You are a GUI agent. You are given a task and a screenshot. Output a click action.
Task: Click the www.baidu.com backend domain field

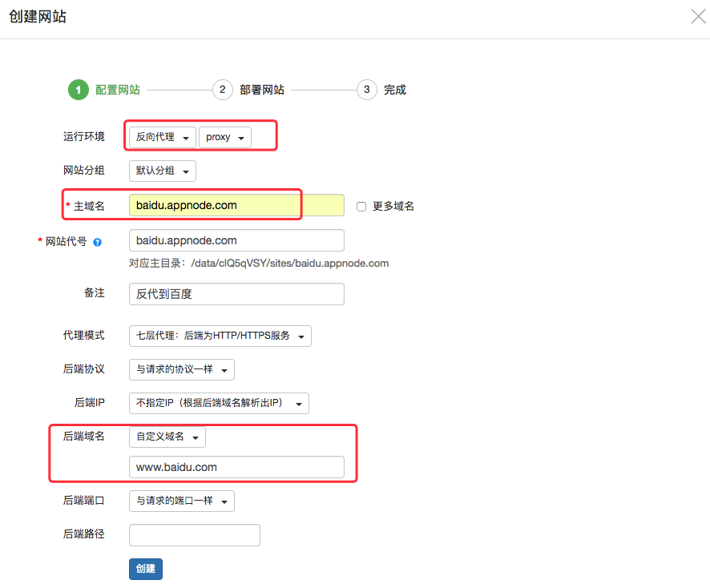(x=236, y=467)
